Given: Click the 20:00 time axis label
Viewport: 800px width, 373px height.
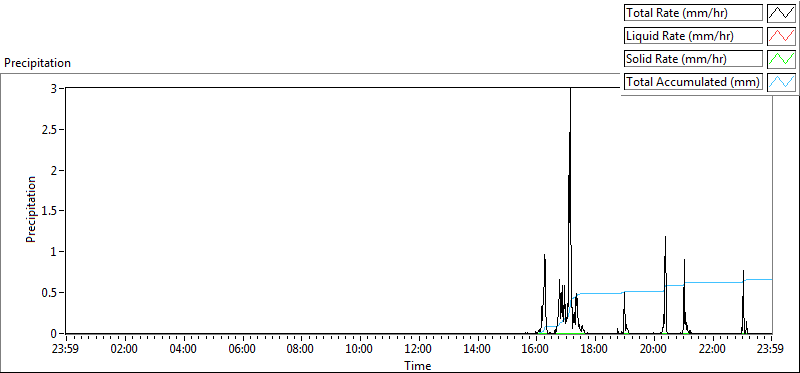Looking at the screenshot, I should click(654, 350).
